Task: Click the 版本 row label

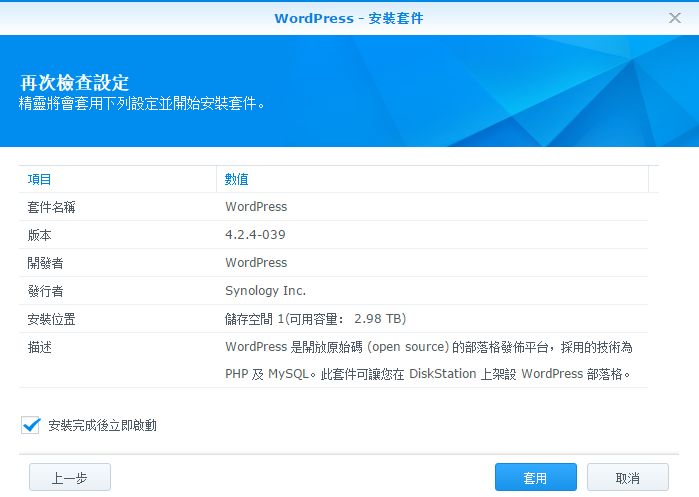Action: tap(40, 235)
